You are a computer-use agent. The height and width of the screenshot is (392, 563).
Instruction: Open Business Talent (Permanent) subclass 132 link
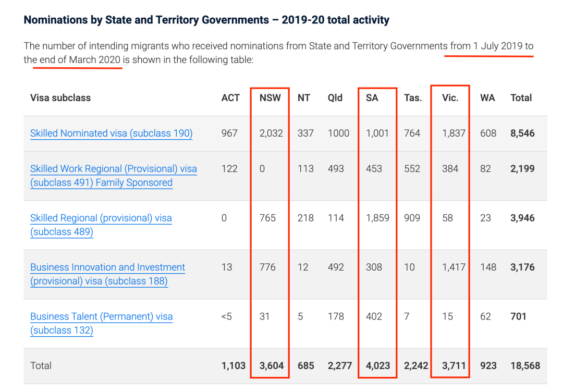coord(101,323)
